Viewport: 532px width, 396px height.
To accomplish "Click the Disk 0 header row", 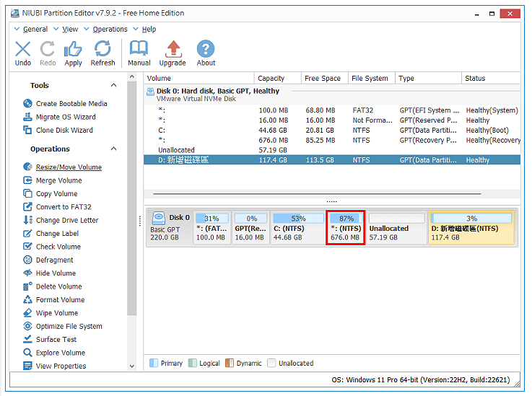I will tap(332, 94).
